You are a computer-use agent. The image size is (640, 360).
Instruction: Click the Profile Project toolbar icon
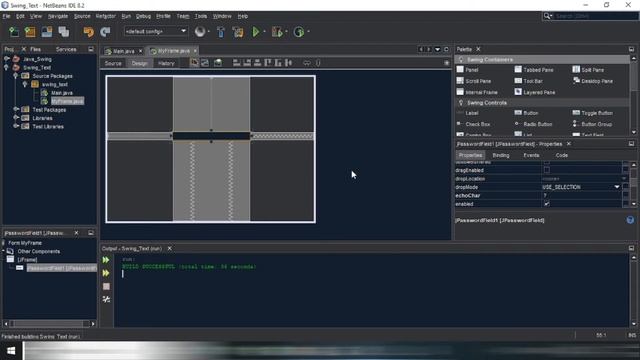coord(299,32)
